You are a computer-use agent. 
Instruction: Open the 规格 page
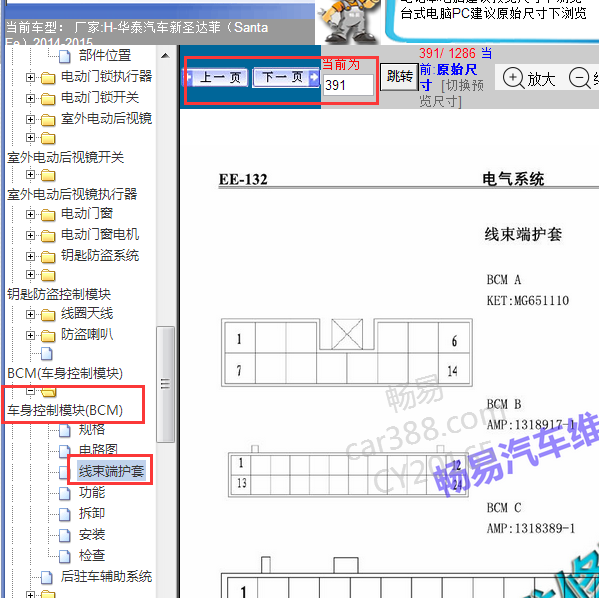(92, 429)
